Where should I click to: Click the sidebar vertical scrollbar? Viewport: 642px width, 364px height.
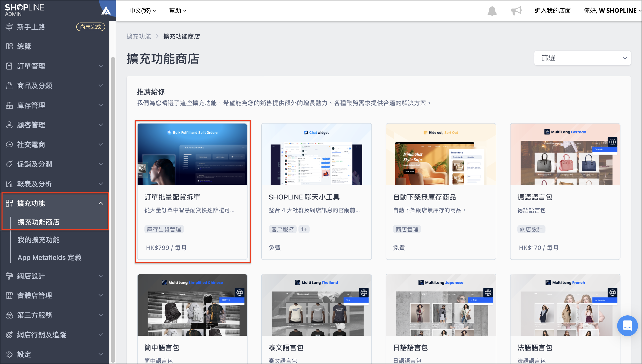click(113, 210)
